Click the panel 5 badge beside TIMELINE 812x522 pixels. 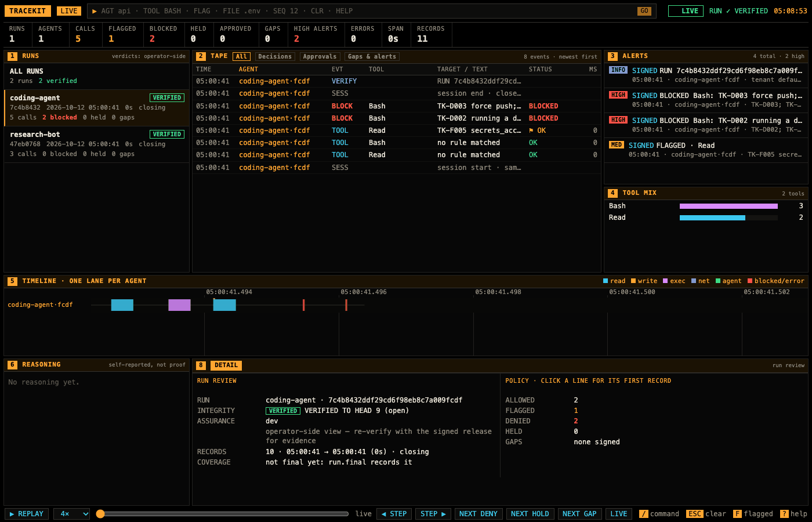pyautogui.click(x=12, y=281)
